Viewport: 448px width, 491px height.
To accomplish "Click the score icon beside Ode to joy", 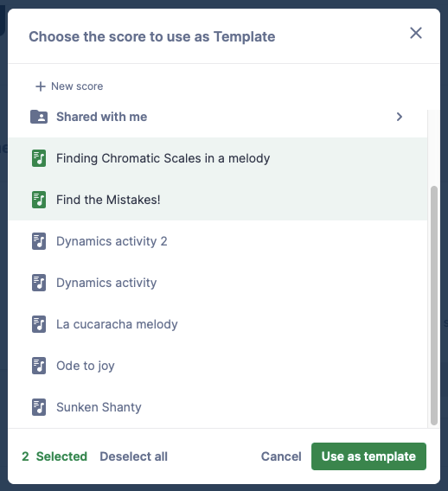I will tap(39, 366).
